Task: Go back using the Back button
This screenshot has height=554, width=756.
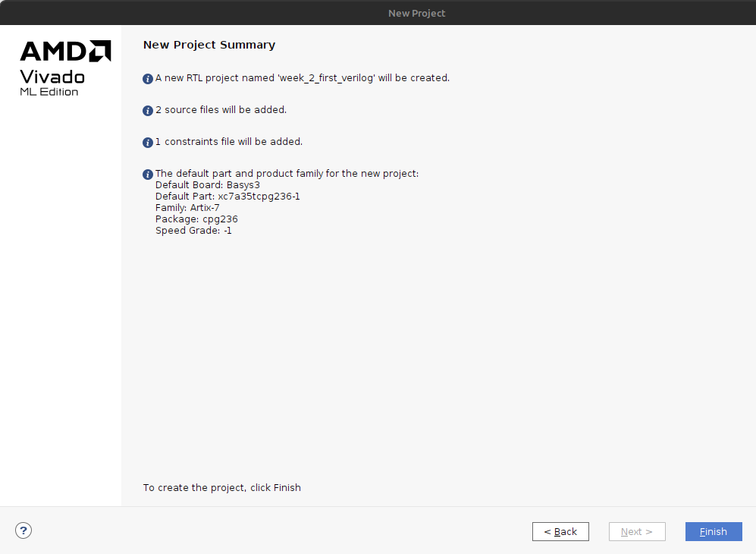Action: point(560,531)
